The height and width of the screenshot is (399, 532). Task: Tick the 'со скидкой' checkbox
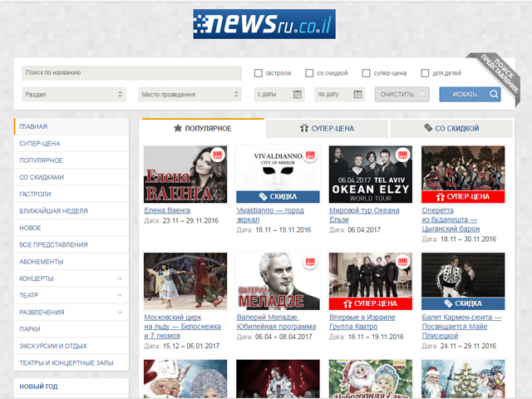309,73
